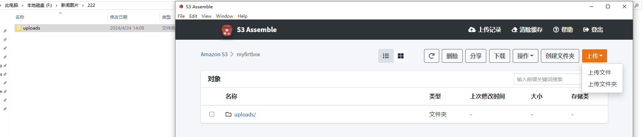Switch to grid view icon

pyautogui.click(x=401, y=56)
